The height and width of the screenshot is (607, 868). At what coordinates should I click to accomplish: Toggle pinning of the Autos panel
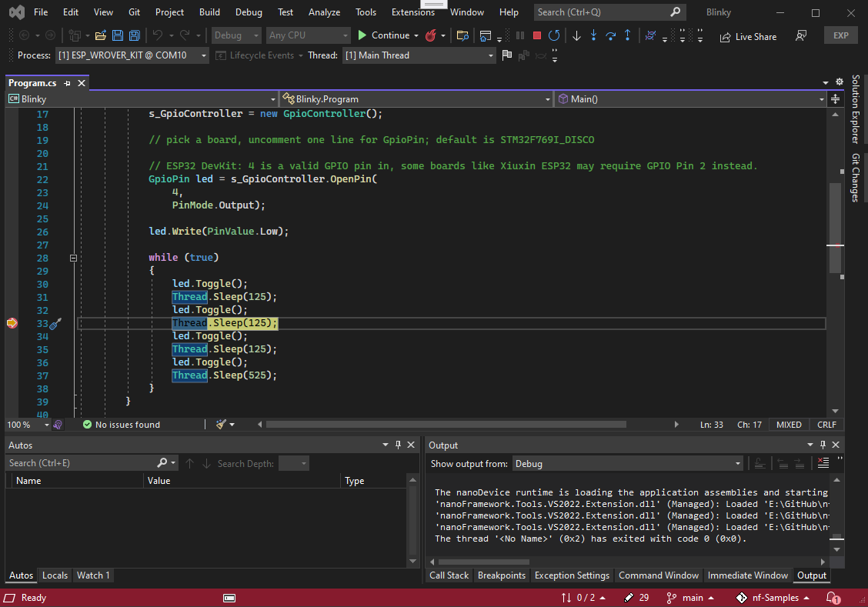coord(398,445)
